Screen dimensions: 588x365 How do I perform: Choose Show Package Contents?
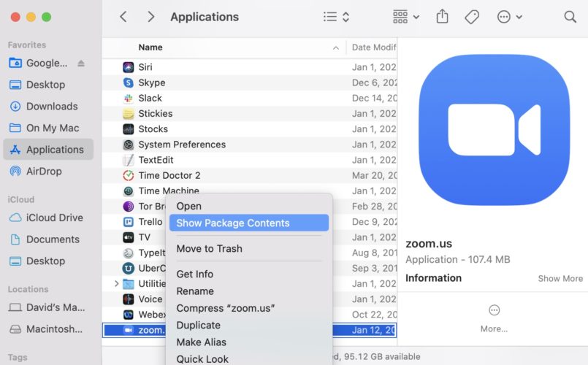[249, 223]
